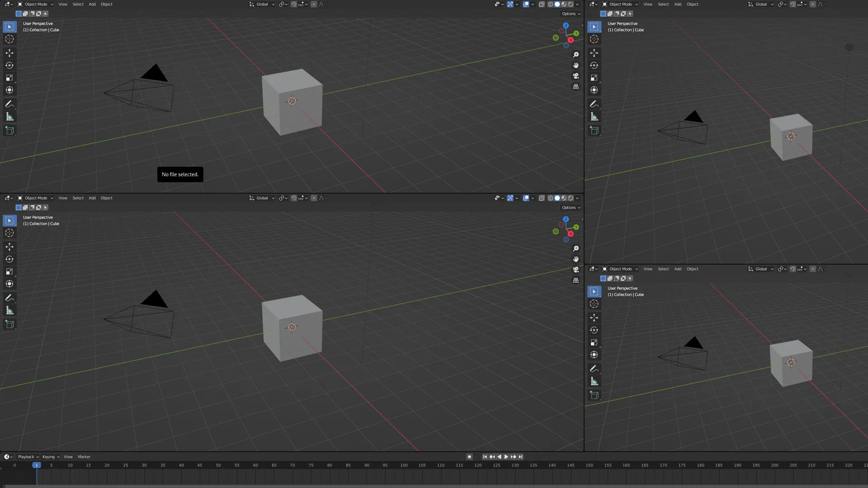Switch to perspective/orthographic grid icon in top-left viewport
Screen dimensions: 868x488
[x=576, y=87]
